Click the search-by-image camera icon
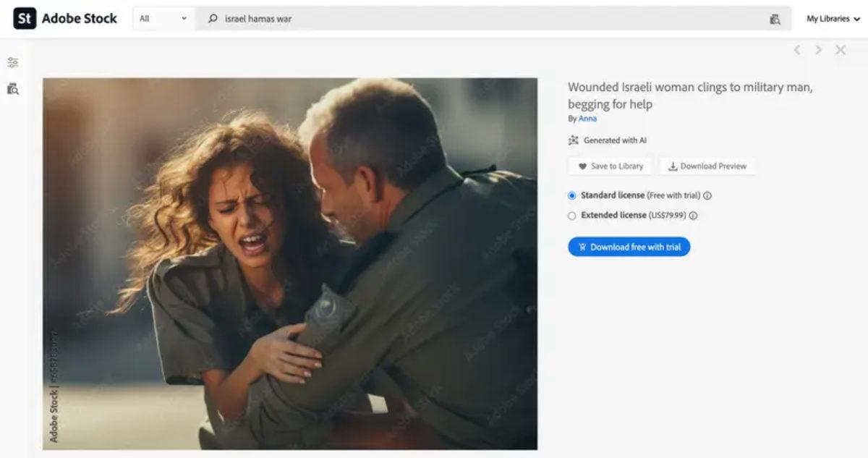 [x=776, y=19]
